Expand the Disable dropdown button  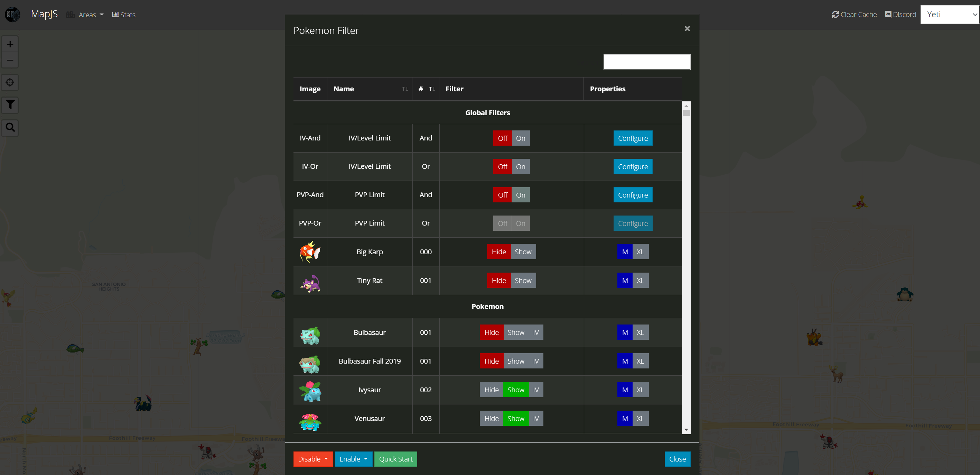(x=313, y=459)
